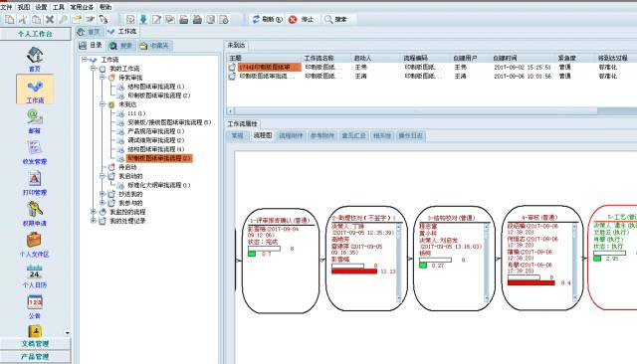Open the 打印管理 print management icon
Screen dimensions: 637x364
pyautogui.click(x=35, y=183)
